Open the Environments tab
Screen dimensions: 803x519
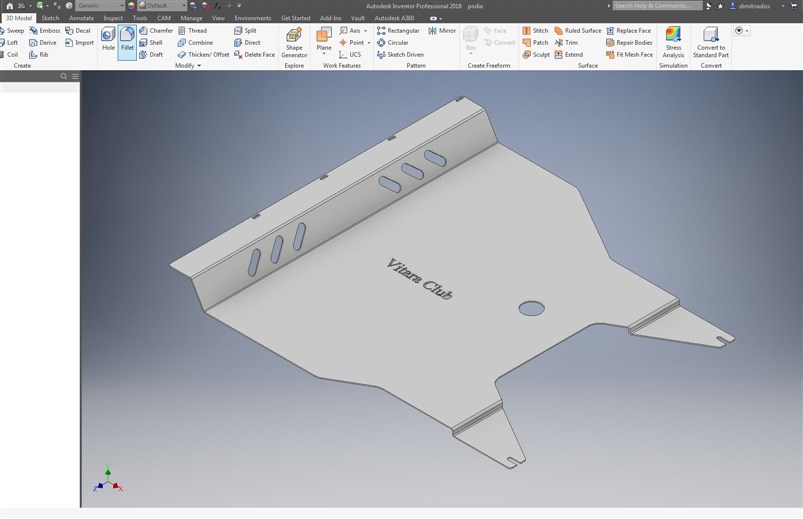click(x=253, y=18)
